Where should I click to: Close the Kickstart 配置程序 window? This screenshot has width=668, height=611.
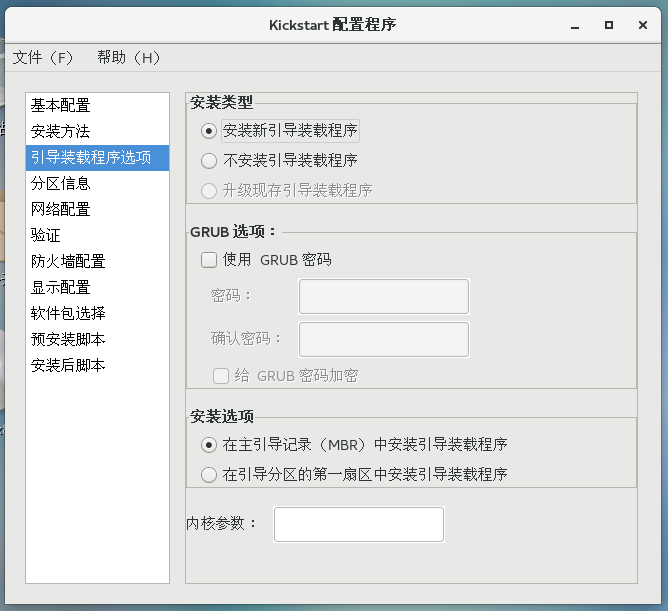click(x=642, y=25)
